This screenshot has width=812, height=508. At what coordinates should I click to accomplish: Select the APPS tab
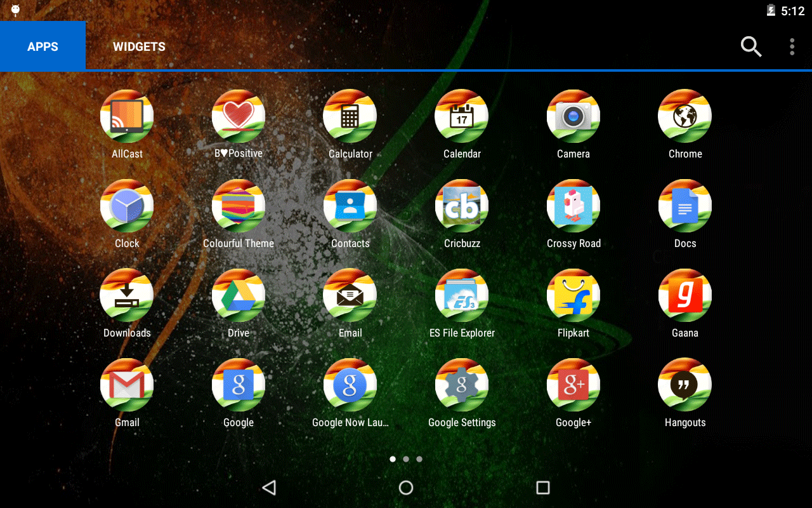(x=43, y=46)
